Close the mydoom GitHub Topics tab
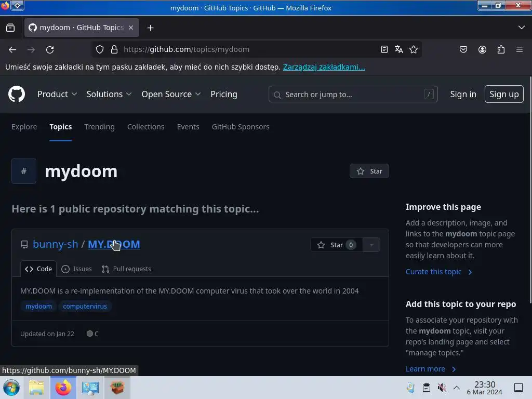532x399 pixels. pyautogui.click(x=131, y=28)
